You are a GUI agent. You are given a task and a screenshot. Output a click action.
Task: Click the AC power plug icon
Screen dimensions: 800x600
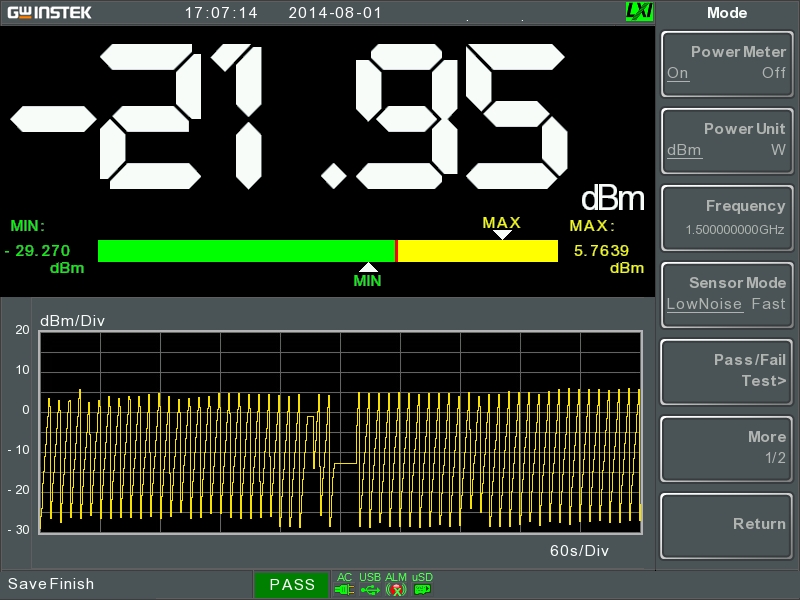pyautogui.click(x=344, y=590)
